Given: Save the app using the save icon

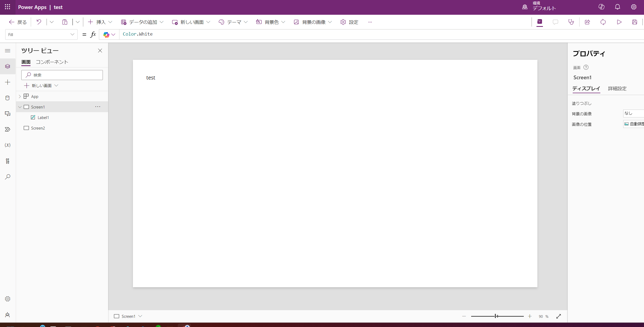Looking at the screenshot, I should (x=635, y=22).
